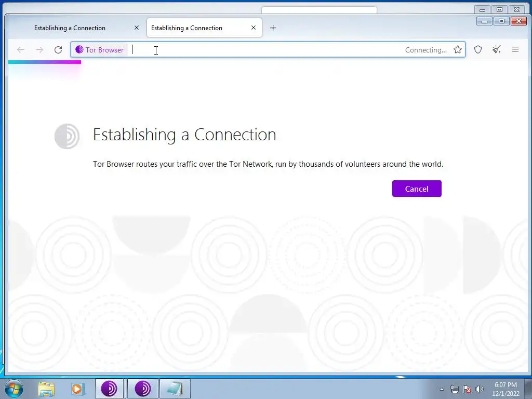Reload the current page
Screen dimensions: 532x399
click(x=58, y=50)
